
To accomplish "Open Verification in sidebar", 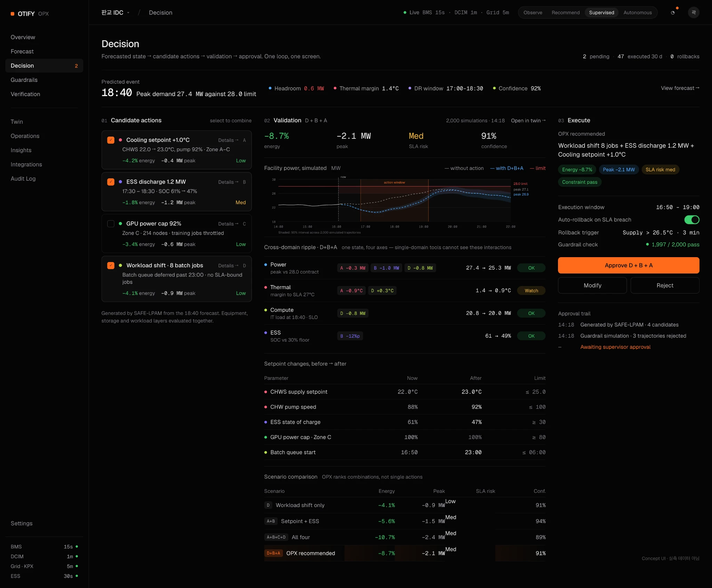I will coord(44,94).
